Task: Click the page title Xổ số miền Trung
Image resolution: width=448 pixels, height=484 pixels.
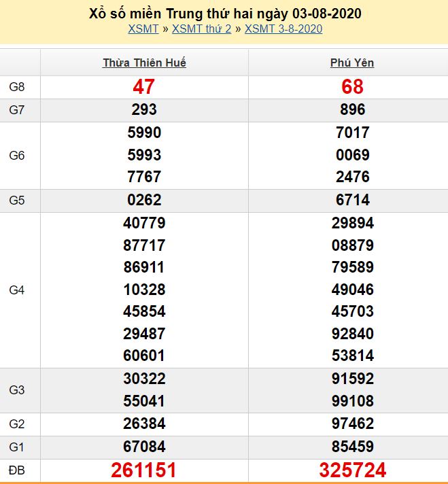Action: pos(225,14)
